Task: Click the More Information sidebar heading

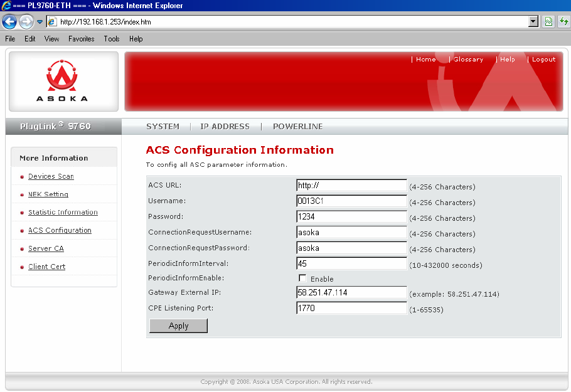Action: point(53,158)
